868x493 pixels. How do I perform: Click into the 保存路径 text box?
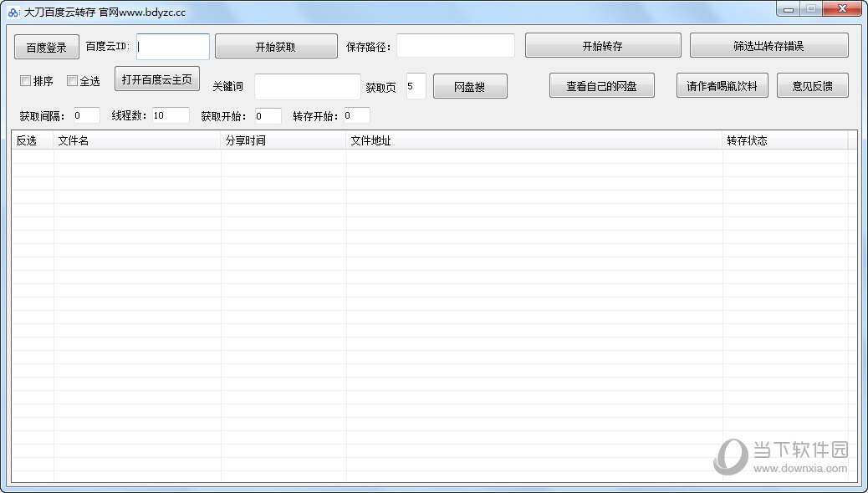coord(456,46)
